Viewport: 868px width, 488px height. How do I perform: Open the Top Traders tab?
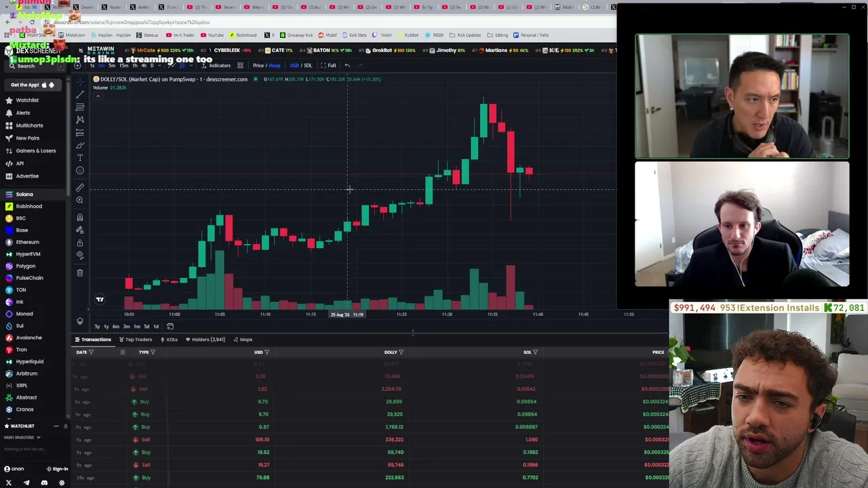point(136,340)
